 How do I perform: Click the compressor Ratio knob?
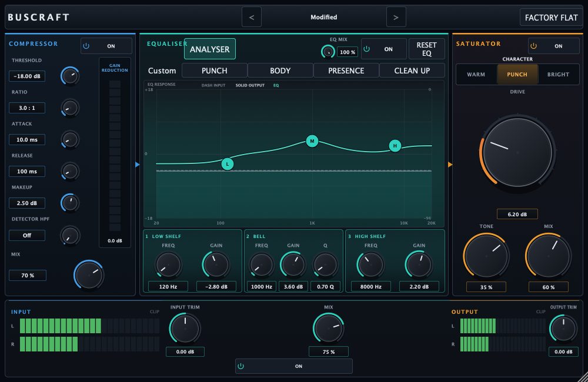(x=70, y=108)
